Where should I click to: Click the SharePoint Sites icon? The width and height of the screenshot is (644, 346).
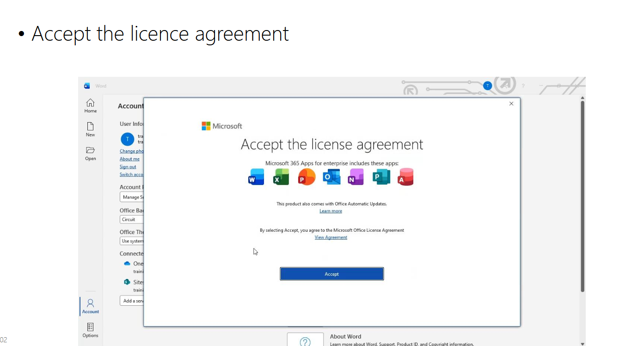pos(127,282)
